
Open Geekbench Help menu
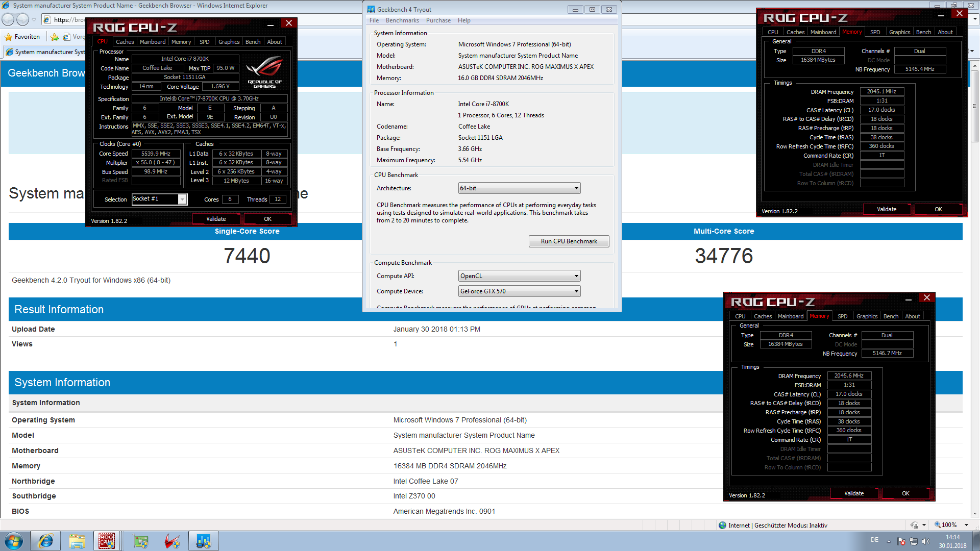464,20
